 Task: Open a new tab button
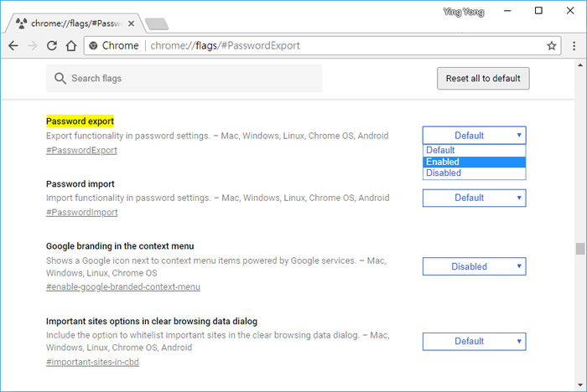(157, 24)
